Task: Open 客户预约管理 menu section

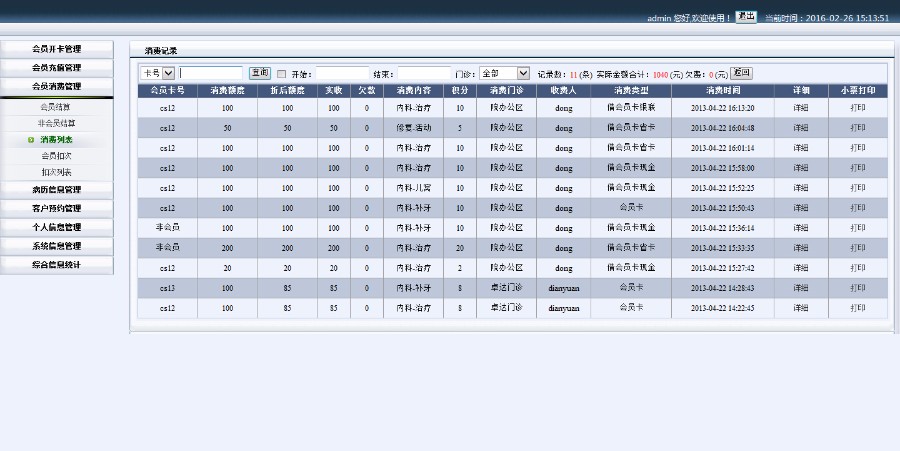Action: (x=57, y=208)
